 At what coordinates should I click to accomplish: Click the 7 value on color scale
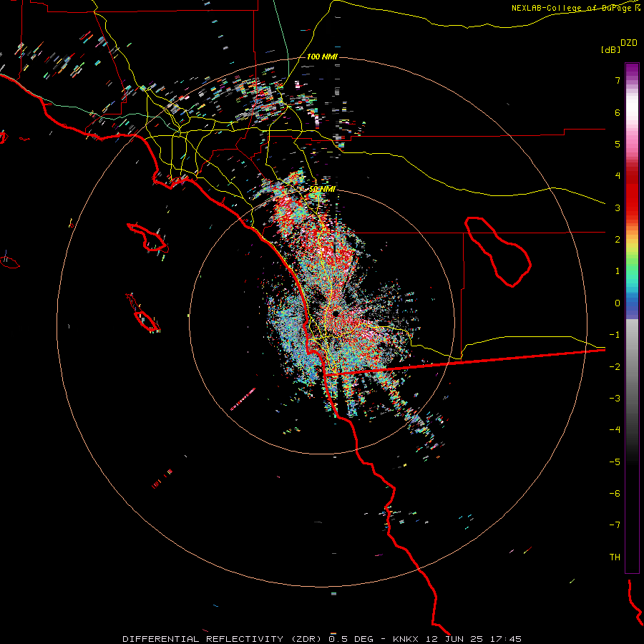[x=618, y=80]
